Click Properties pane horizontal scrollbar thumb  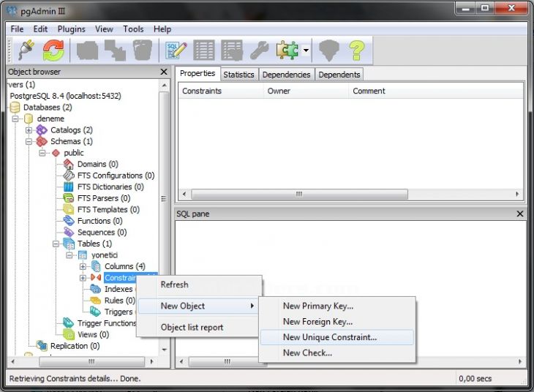click(300, 194)
